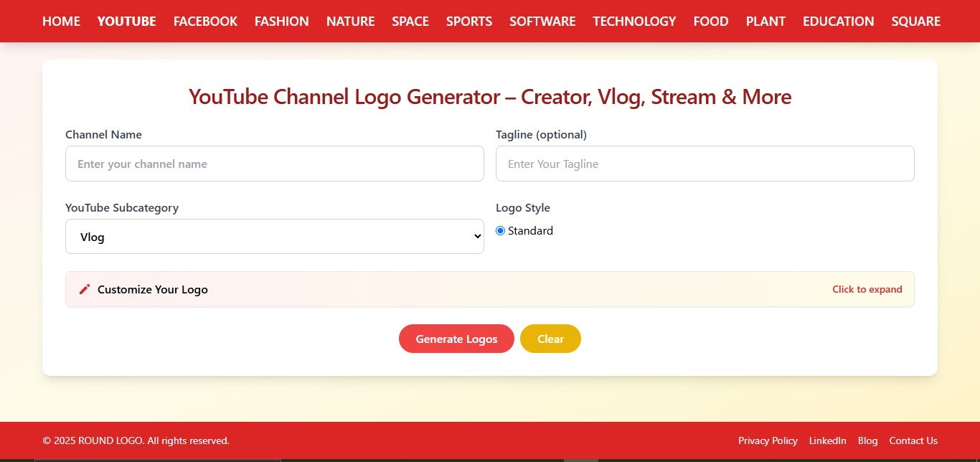This screenshot has height=462, width=980.
Task: Go to the SPACE category
Action: pyautogui.click(x=410, y=22)
